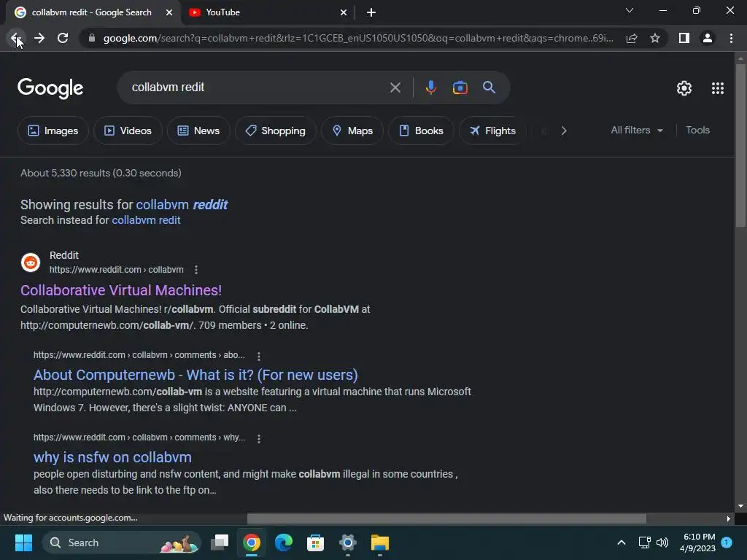Share this page from the address bar
This screenshot has width=747, height=560.
(x=632, y=38)
